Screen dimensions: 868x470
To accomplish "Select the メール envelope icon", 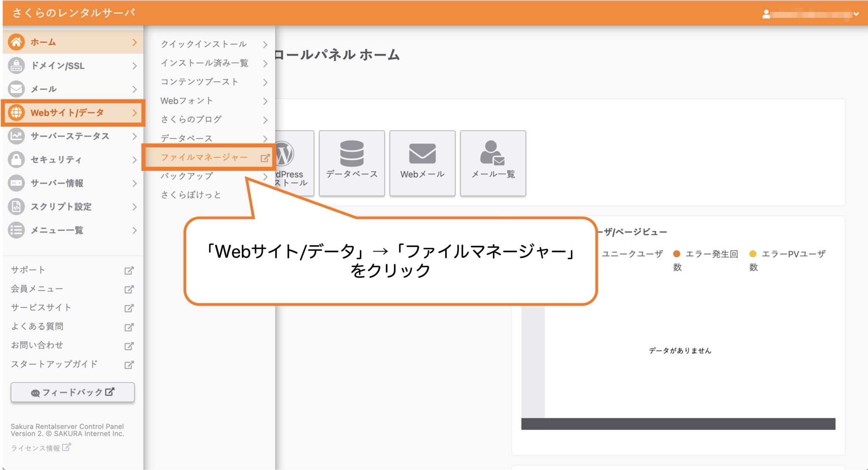I will pos(16,89).
